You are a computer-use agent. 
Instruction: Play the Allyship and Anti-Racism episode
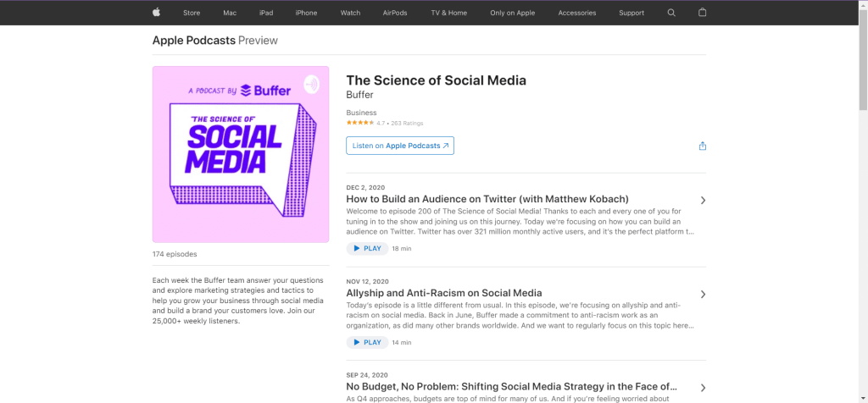(x=367, y=342)
